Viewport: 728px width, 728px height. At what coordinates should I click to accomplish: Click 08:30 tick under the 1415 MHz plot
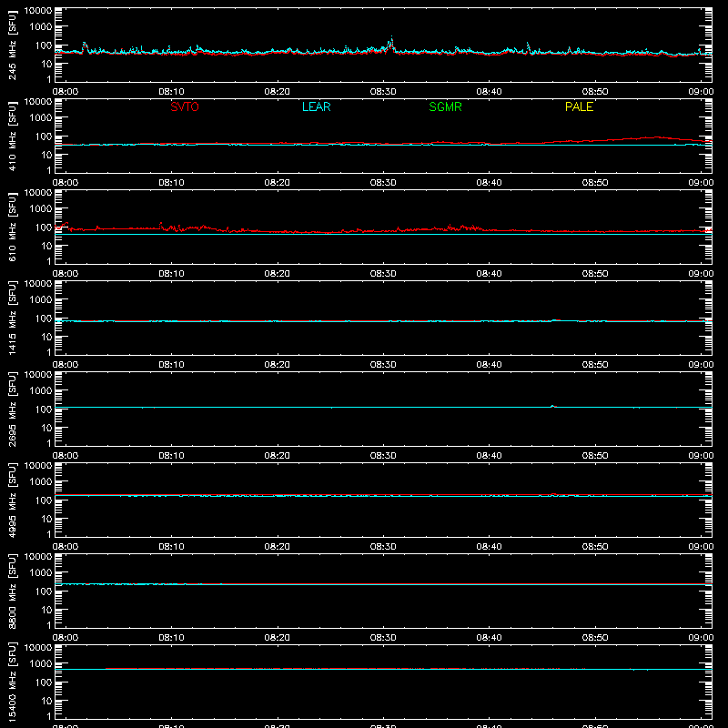(x=383, y=365)
